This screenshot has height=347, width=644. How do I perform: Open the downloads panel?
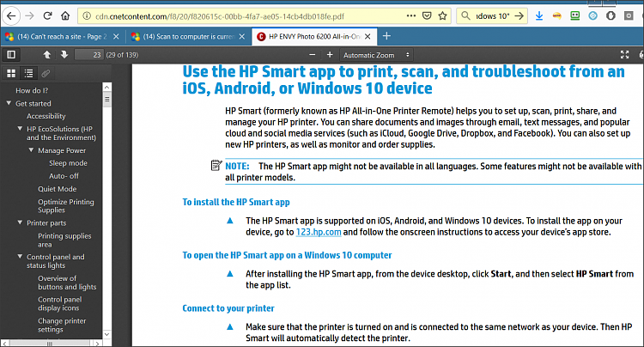[x=539, y=16]
